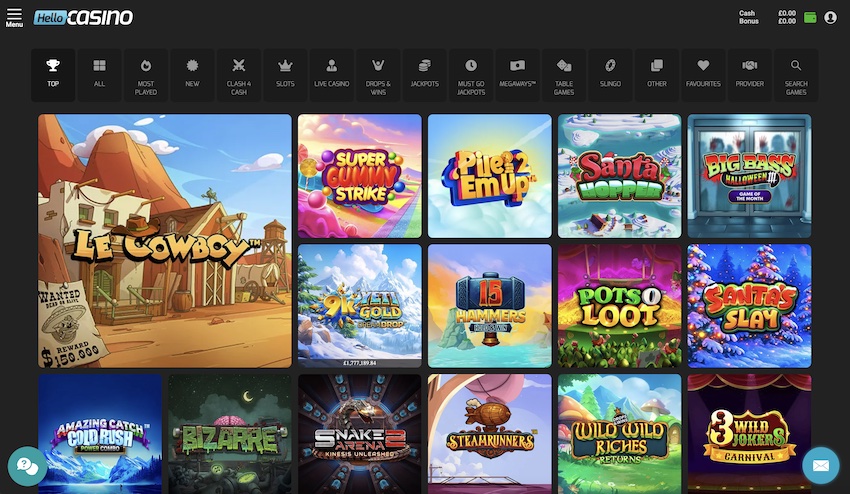Open Super Gummy Strike game tile
The height and width of the screenshot is (494, 850).
point(359,176)
